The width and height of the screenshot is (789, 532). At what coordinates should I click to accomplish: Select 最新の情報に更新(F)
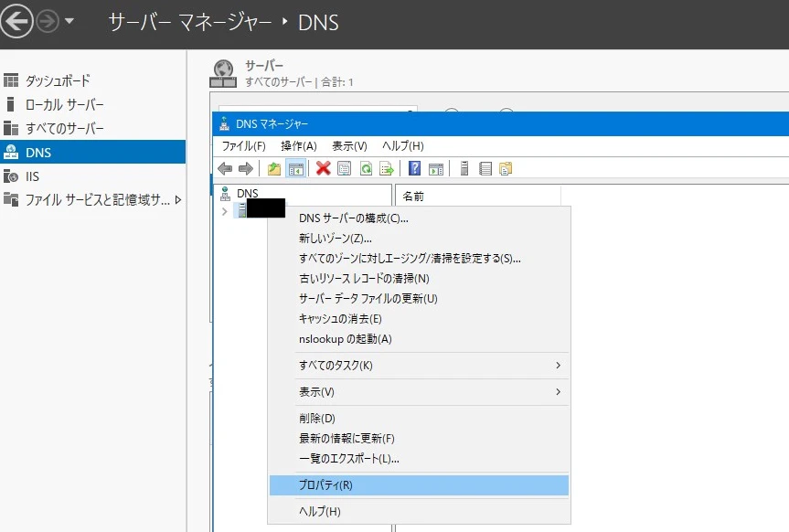419,439
